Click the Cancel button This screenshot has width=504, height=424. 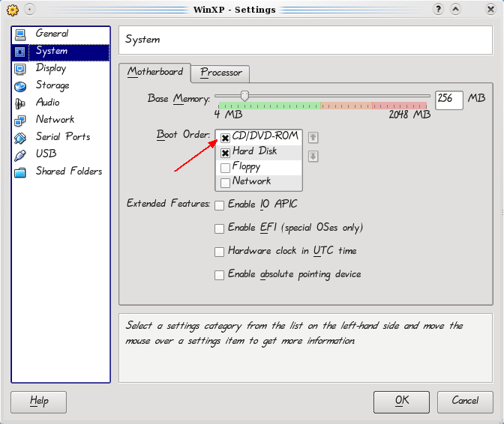click(x=465, y=402)
